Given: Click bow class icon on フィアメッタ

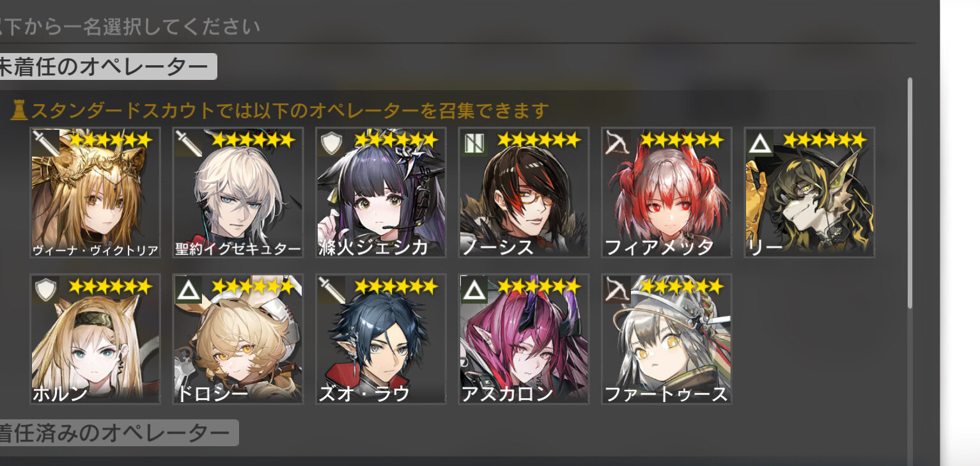Looking at the screenshot, I should [x=618, y=143].
